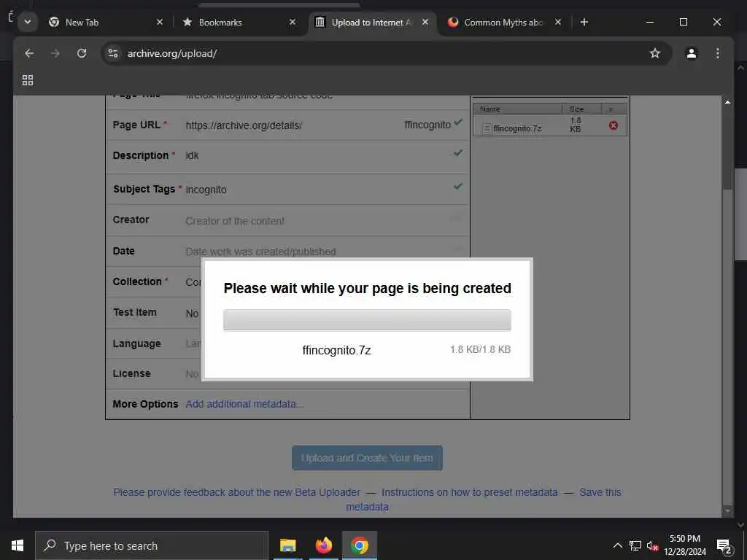The image size is (747, 560).
Task: Open the apps grid in bookmarks bar
Action: point(28,80)
